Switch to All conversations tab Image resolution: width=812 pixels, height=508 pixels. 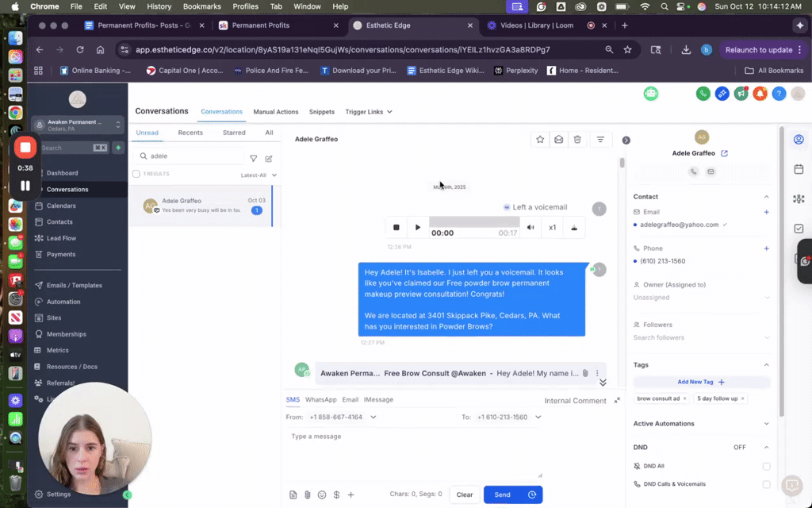tap(270, 133)
